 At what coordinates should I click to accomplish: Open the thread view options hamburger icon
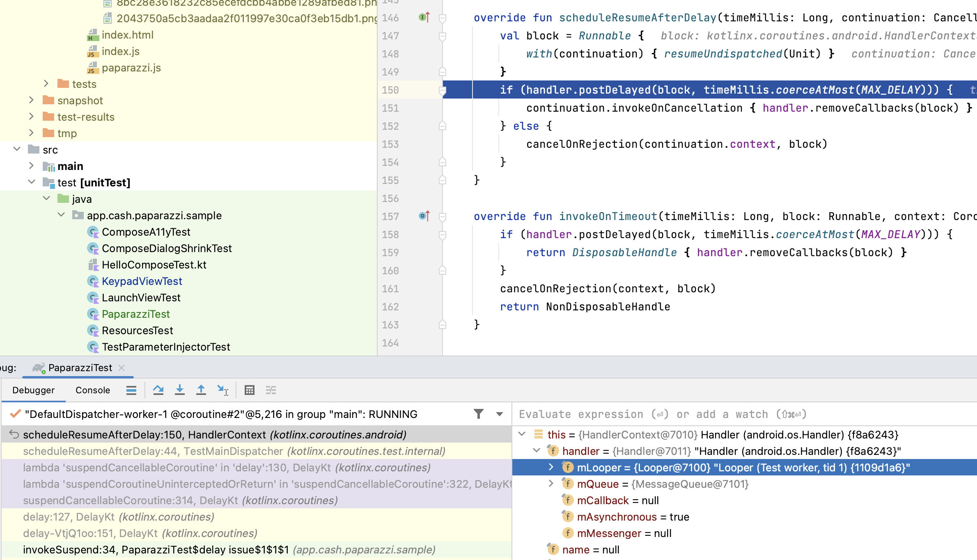(131, 390)
